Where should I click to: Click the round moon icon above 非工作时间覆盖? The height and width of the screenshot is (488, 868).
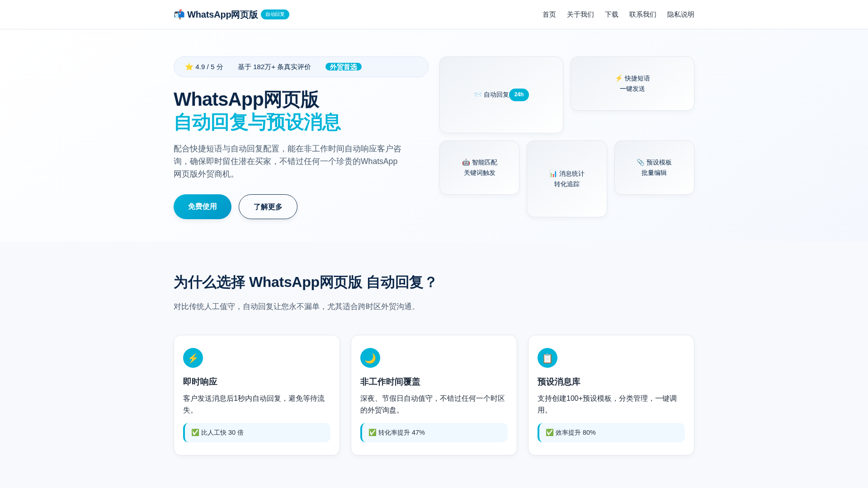(370, 358)
